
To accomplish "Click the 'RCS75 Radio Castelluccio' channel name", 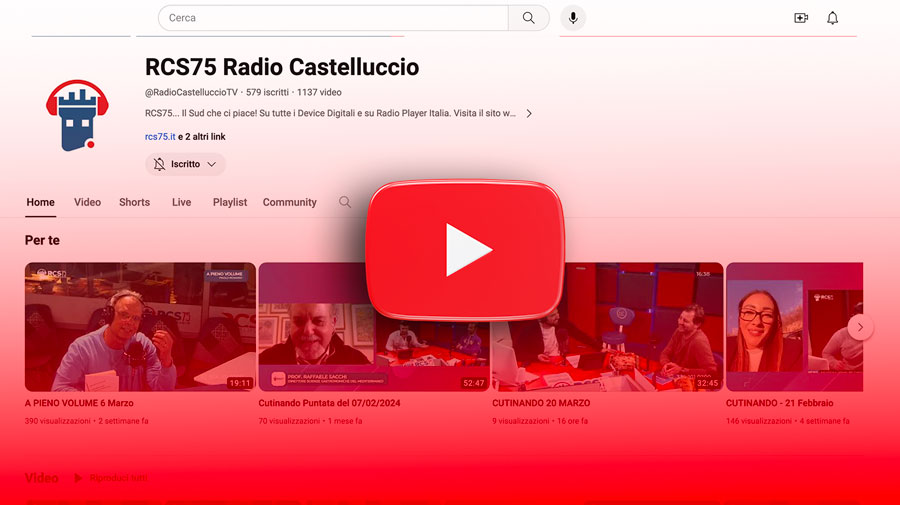I will coord(282,67).
